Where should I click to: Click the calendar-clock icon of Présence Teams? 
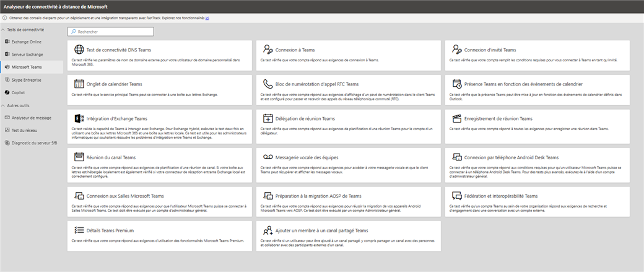(x=457, y=84)
